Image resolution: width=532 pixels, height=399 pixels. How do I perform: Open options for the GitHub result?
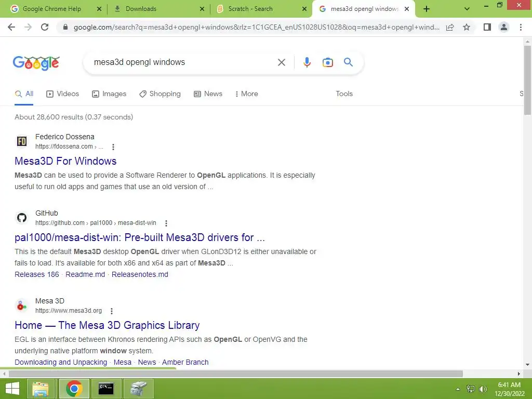tap(166, 223)
